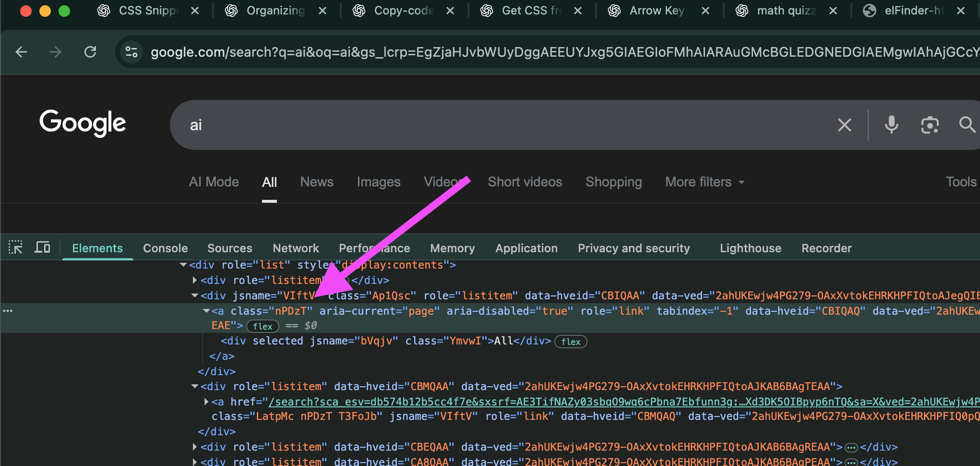The width and height of the screenshot is (980, 466).
Task: Click the voice search microphone icon
Action: pos(891,125)
